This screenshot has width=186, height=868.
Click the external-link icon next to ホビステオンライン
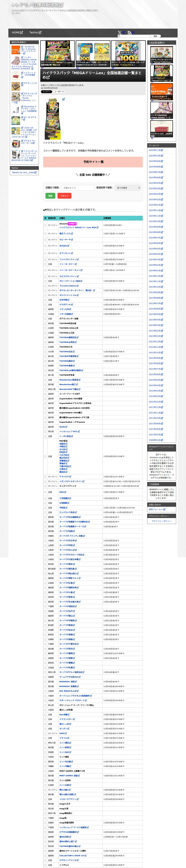point(78,276)
